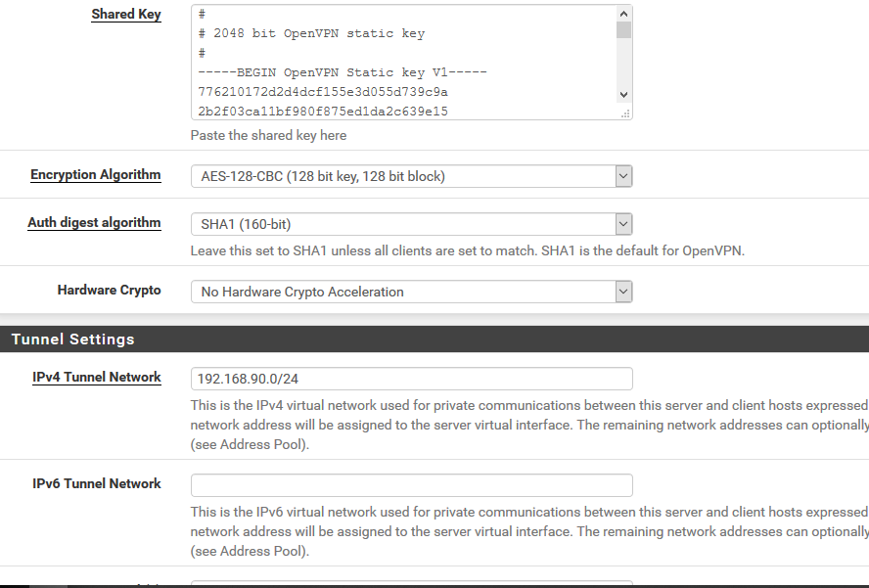Screen dimensions: 869x588
Task: Expand the Auth digest algorithm dropdown
Action: (x=411, y=224)
